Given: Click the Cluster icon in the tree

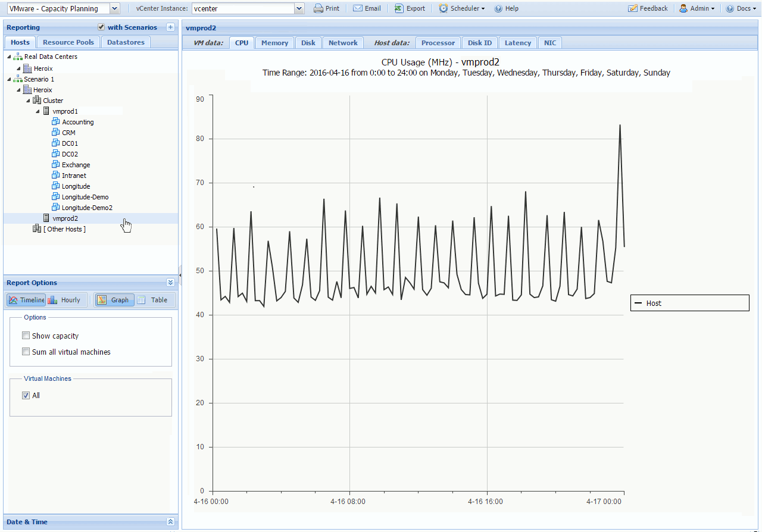Looking at the screenshot, I should 37,101.
